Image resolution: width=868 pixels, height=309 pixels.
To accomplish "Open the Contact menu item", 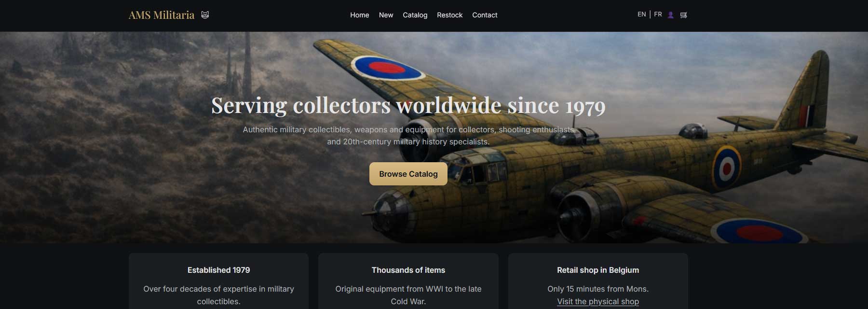I will pos(485,15).
